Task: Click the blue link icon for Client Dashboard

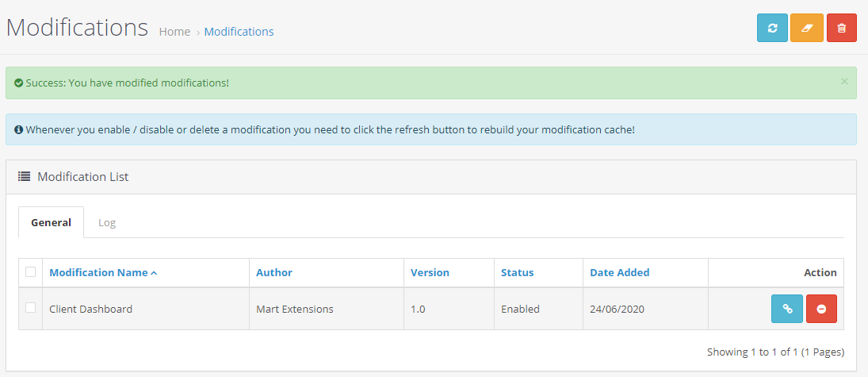Action: [x=787, y=309]
